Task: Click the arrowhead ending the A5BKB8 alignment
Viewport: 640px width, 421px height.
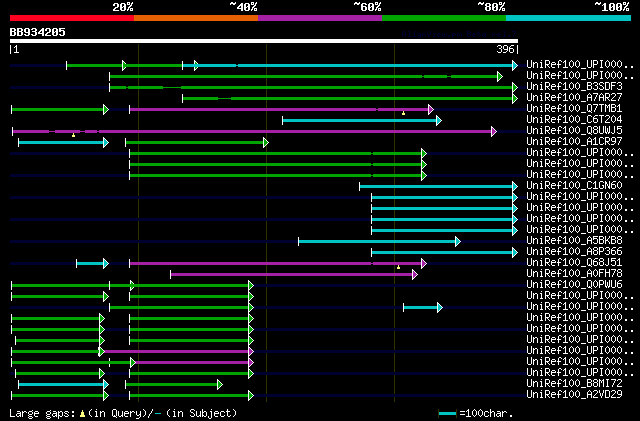Action: click(x=458, y=242)
